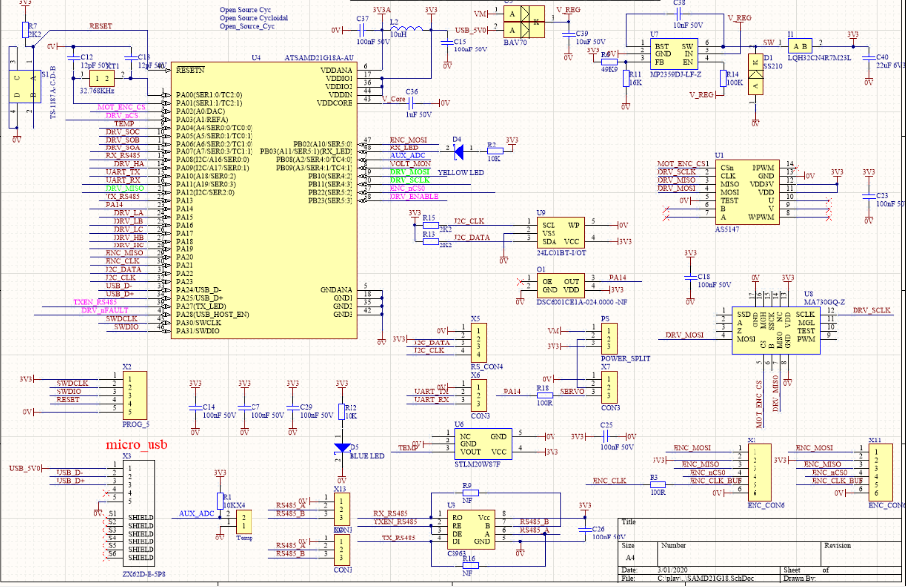Select the STLM20W87F temperature sensor label
The width and height of the screenshot is (906, 588).
pos(478,464)
